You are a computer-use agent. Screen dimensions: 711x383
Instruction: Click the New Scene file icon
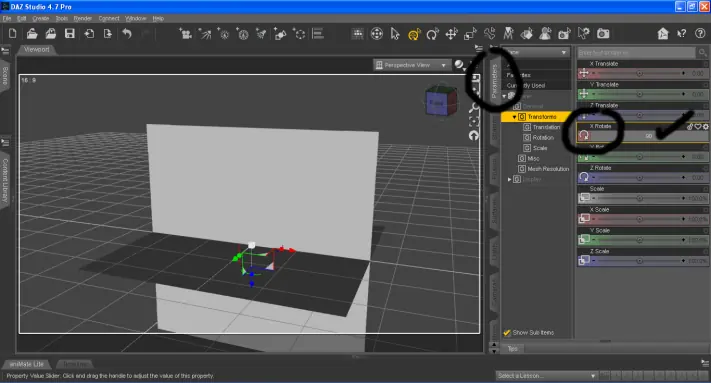click(13, 34)
